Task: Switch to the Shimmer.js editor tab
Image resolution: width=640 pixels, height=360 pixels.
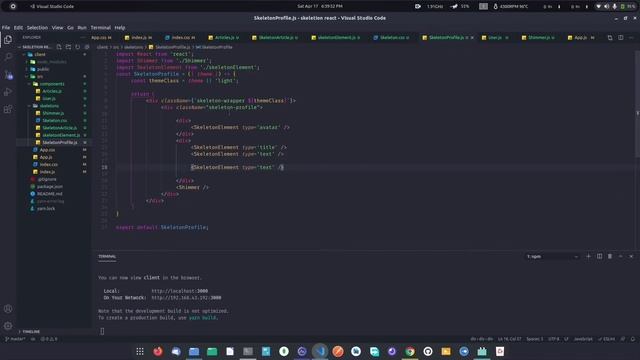Action: (539, 38)
